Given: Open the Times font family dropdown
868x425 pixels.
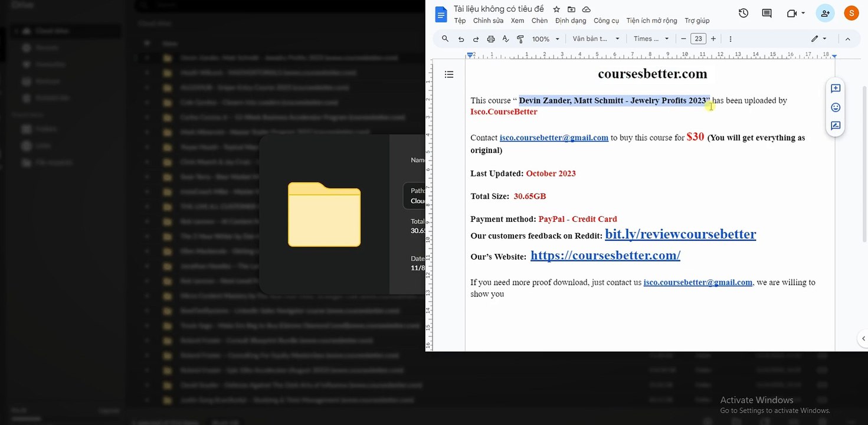Looking at the screenshot, I should coord(651,39).
